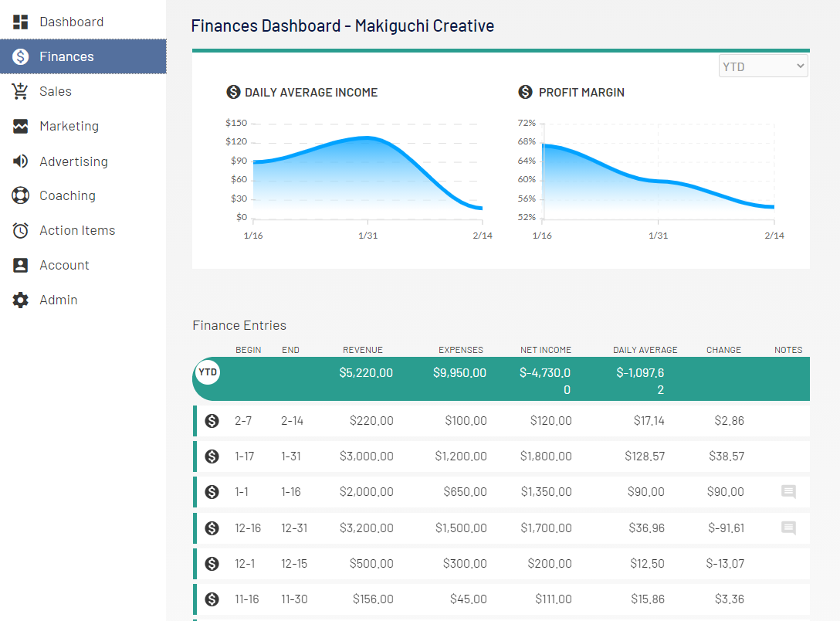Screen dimensions: 840x621
Task: Click the Coaching lifebuoy icon
Action: tap(19, 195)
